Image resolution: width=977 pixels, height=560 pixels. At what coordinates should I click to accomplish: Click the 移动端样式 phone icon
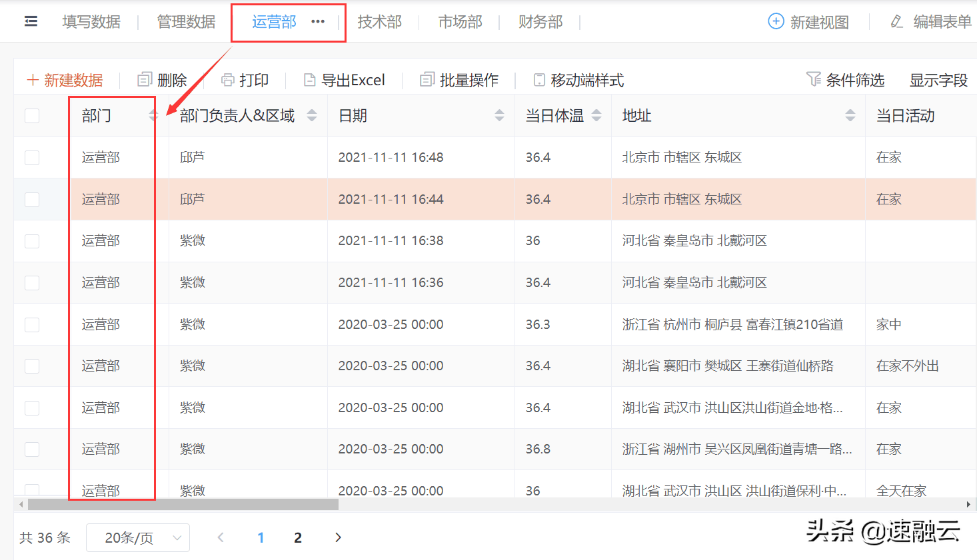(539, 80)
